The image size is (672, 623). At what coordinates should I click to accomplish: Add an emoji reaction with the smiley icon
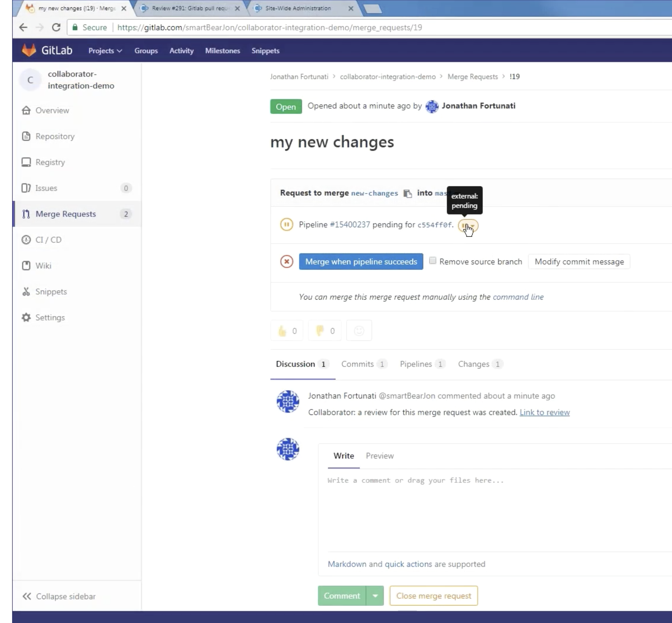(x=359, y=331)
